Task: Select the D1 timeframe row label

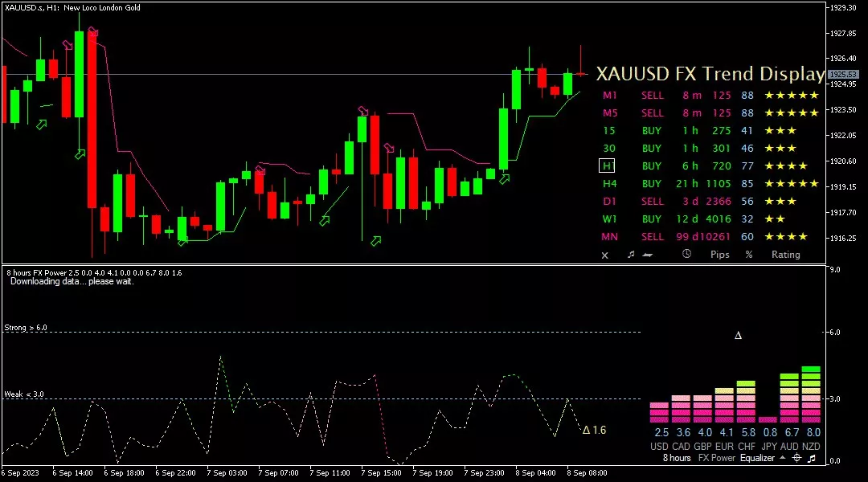Action: click(609, 202)
